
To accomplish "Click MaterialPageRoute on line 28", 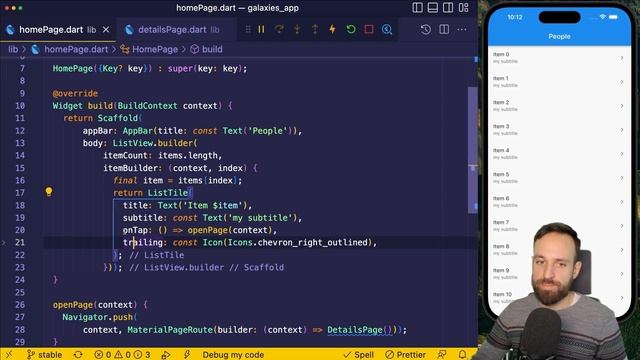I will (x=170, y=330).
